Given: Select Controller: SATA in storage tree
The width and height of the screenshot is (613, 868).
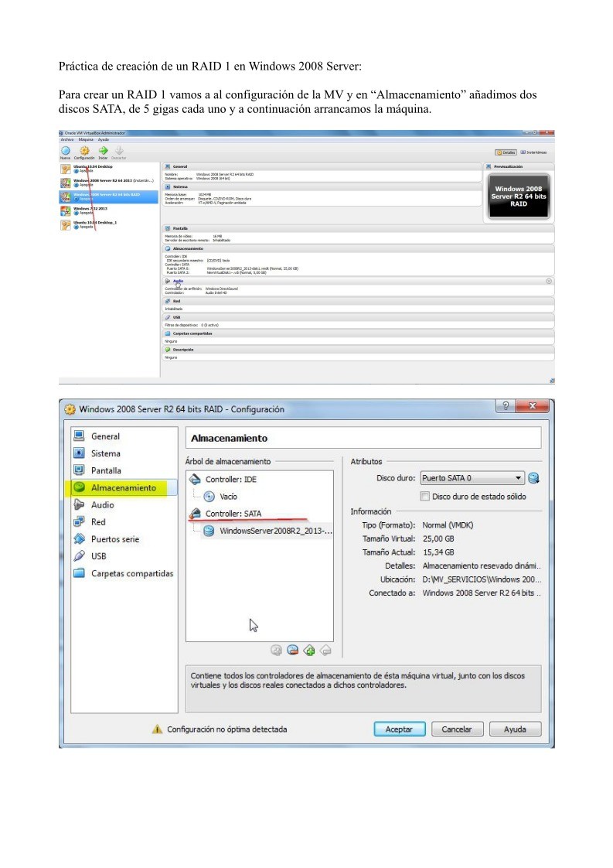Looking at the screenshot, I should pos(233,514).
